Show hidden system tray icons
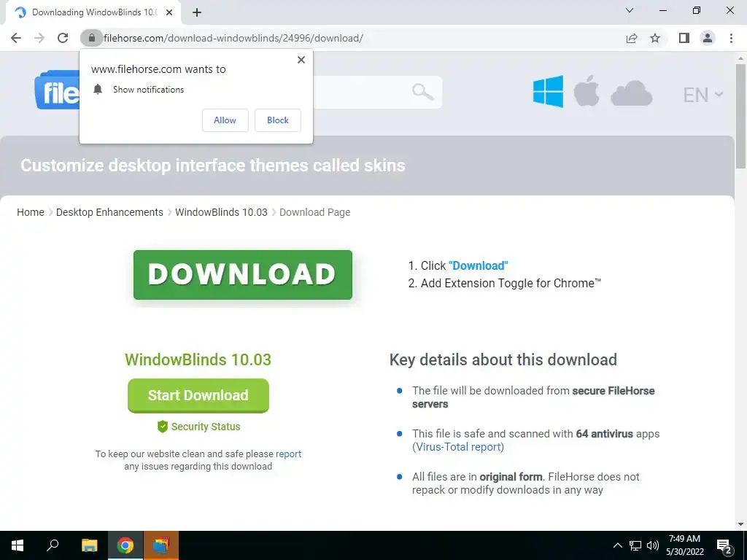 click(x=617, y=545)
